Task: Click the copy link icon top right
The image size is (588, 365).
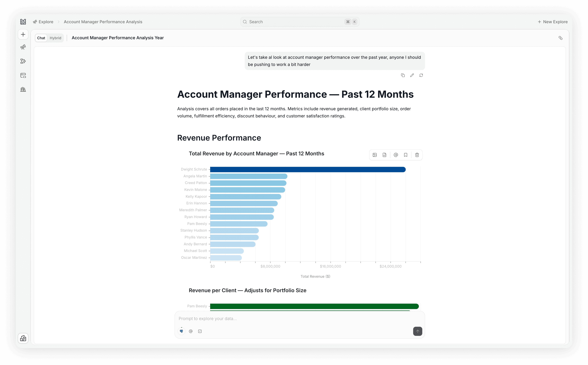Action: tap(560, 38)
